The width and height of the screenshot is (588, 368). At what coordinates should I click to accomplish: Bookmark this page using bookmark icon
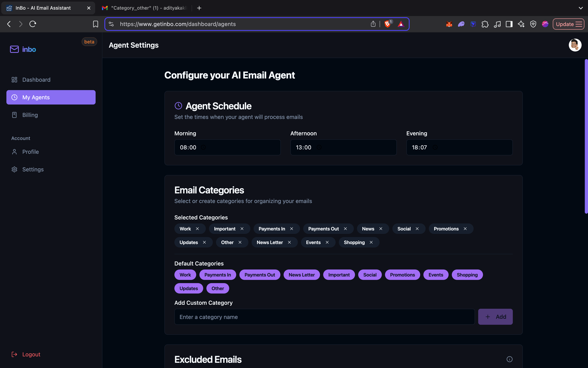(96, 24)
